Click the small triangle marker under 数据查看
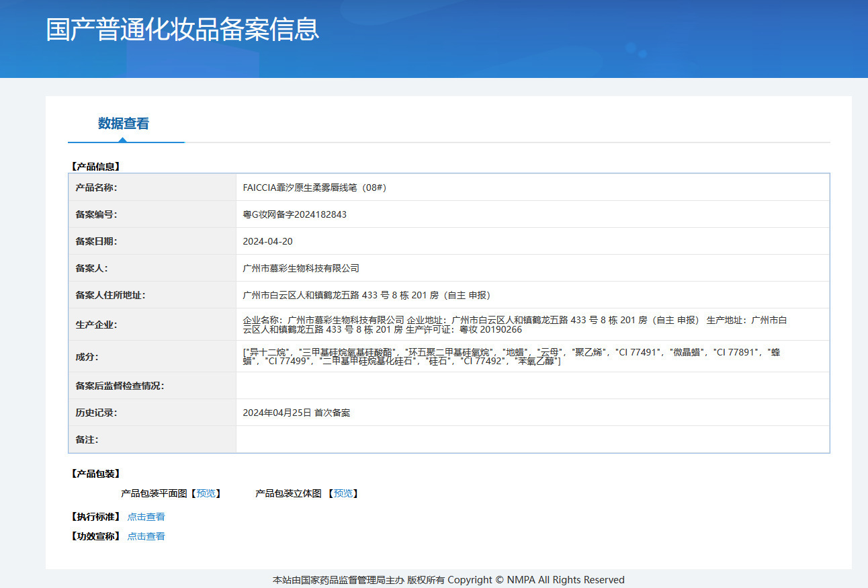Image resolution: width=868 pixels, height=588 pixels. [x=122, y=140]
